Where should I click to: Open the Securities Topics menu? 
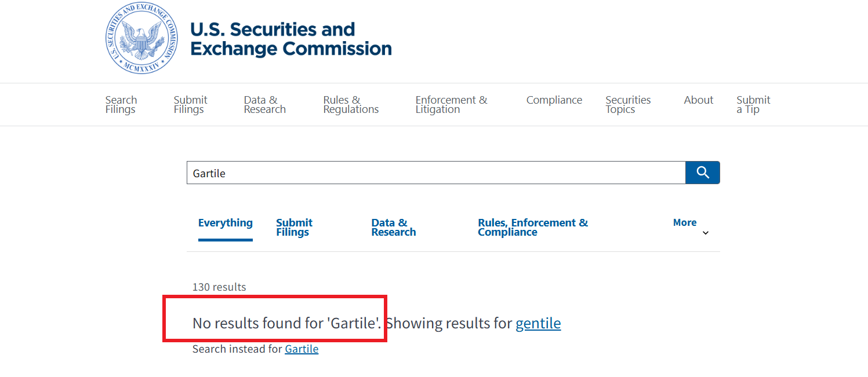(628, 105)
